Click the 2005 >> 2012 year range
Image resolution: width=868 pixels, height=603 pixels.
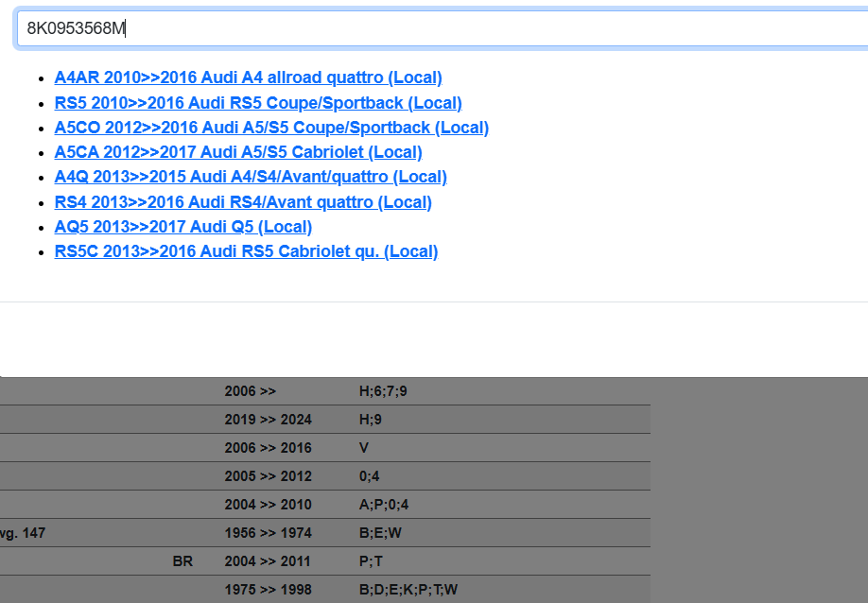click(x=268, y=476)
